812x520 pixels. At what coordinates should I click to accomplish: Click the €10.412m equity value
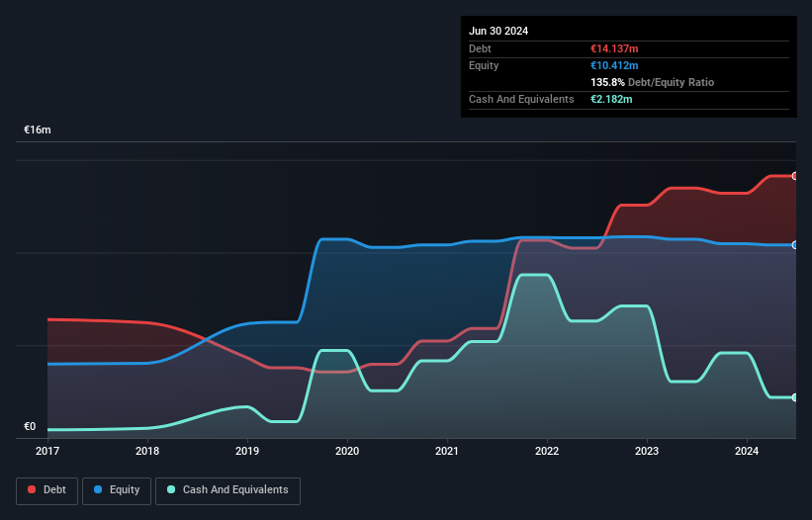[x=614, y=65]
